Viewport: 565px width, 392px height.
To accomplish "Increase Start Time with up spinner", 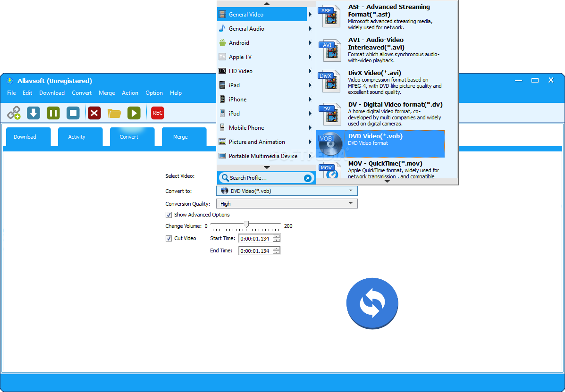I will [x=277, y=236].
